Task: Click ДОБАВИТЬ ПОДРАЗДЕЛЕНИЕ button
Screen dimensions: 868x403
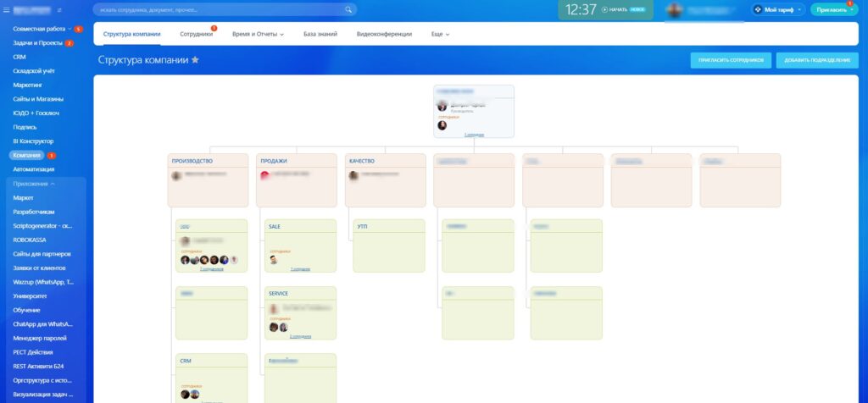Action: click(x=817, y=60)
